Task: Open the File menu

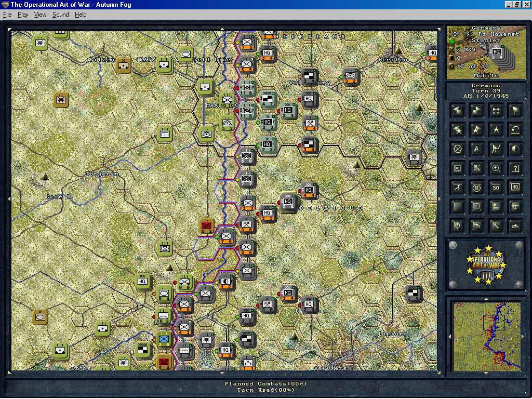Action: point(7,15)
